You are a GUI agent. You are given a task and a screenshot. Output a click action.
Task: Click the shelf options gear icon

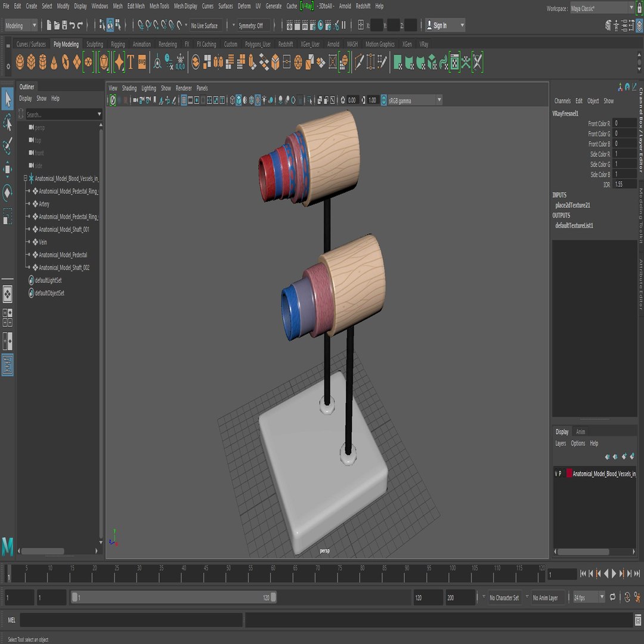click(x=8, y=66)
